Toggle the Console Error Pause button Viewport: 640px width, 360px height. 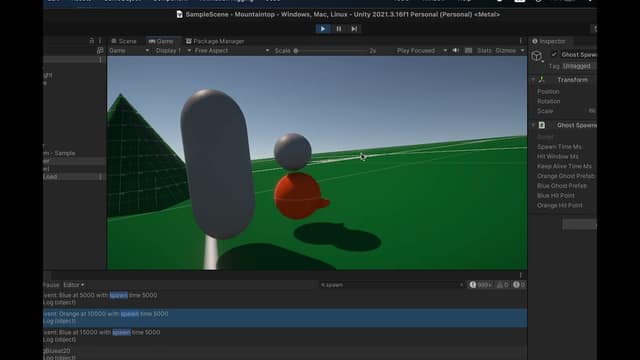pyautogui.click(x=51, y=285)
